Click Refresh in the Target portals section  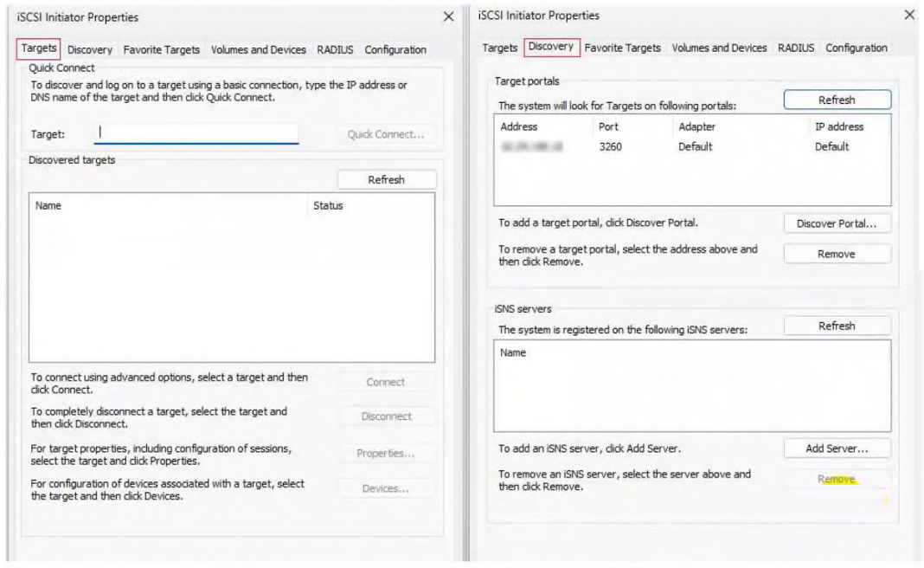(x=836, y=100)
